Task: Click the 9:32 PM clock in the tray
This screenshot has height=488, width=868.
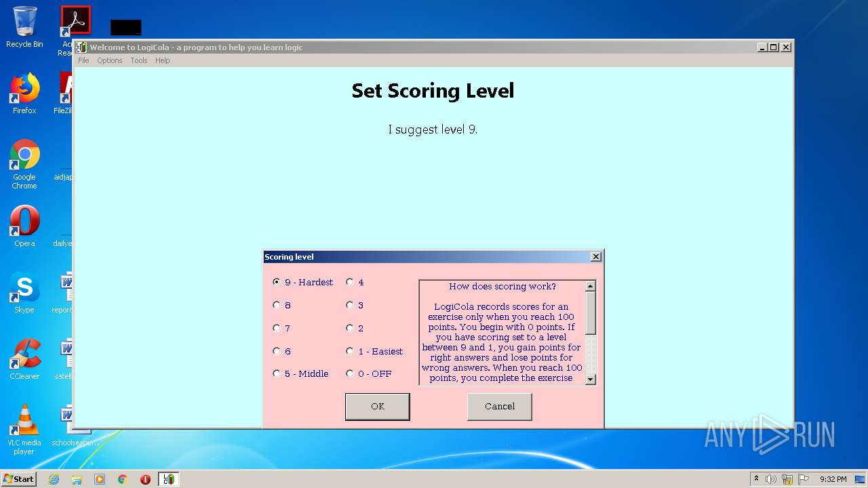Action: point(833,479)
